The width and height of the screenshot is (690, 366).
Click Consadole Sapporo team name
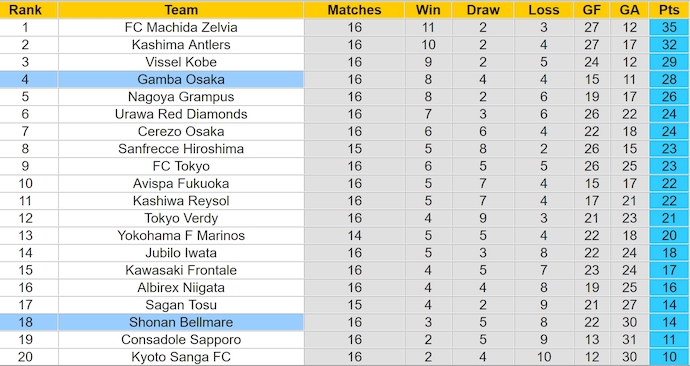[x=181, y=340]
